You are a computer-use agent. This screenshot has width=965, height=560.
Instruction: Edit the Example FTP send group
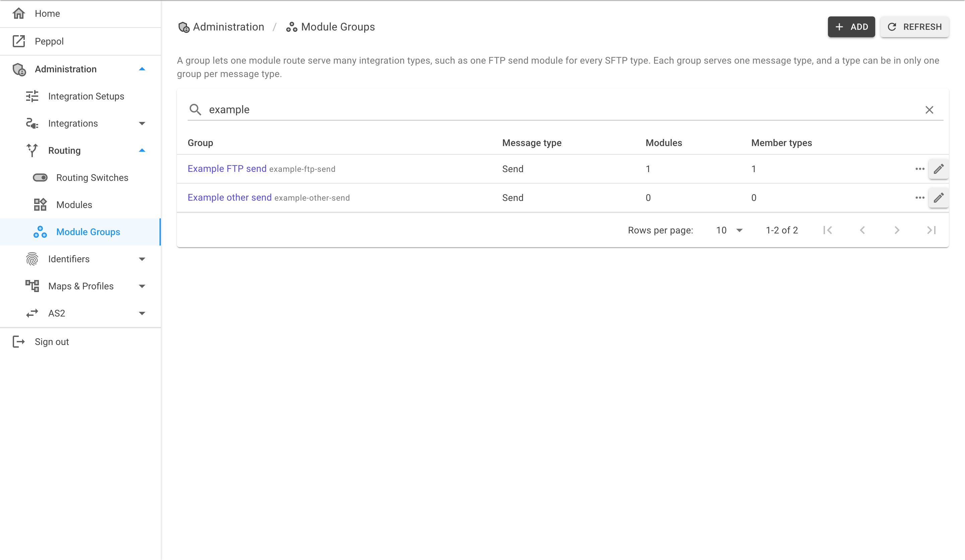[x=938, y=169]
